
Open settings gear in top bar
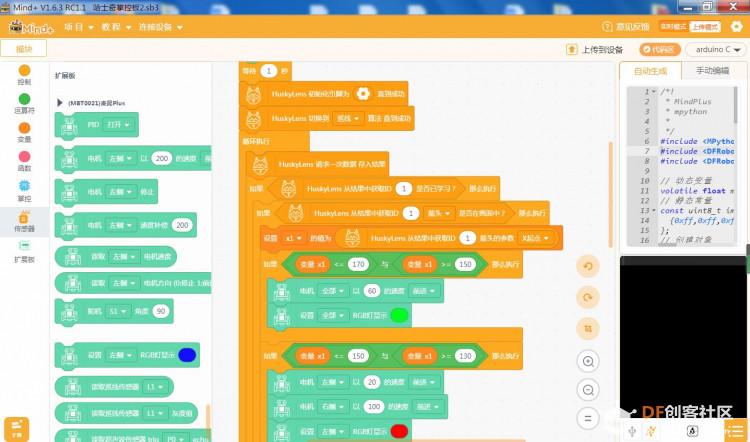736,26
